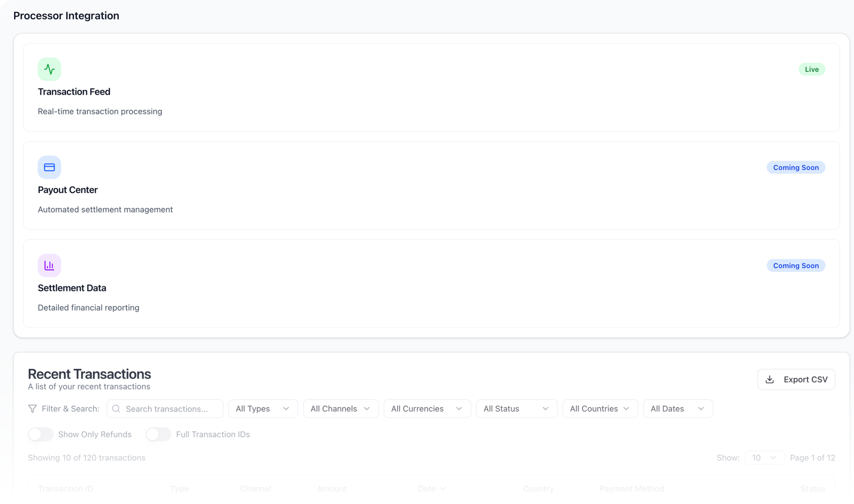Click the green Transaction Feed activity icon
This screenshot has width=854, height=504.
[x=49, y=69]
